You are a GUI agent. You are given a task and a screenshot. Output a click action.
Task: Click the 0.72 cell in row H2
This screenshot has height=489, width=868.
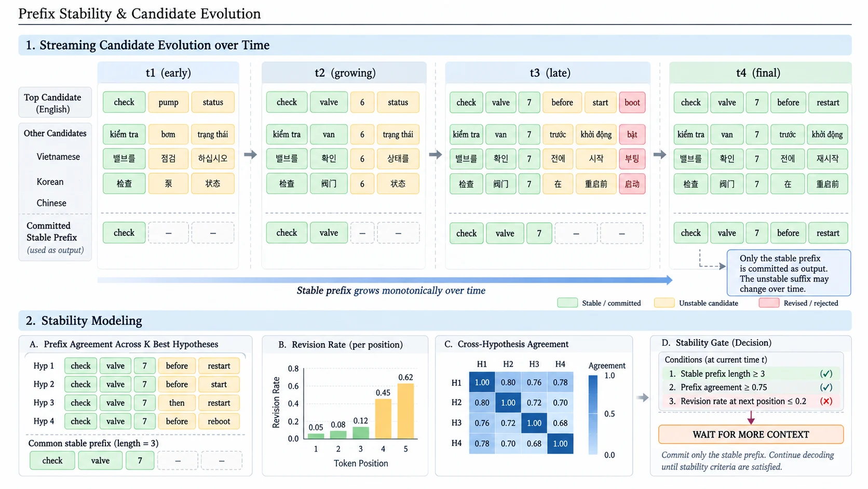pos(534,403)
